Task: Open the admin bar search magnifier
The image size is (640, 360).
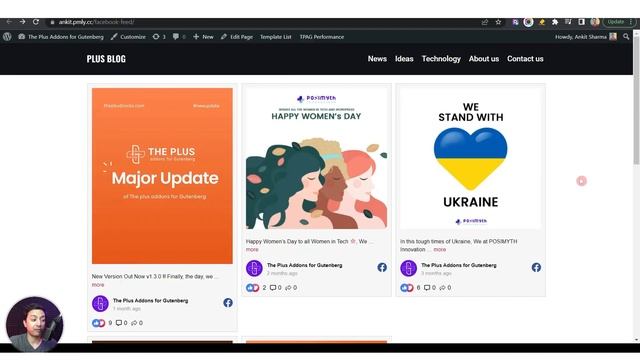Action: tap(626, 37)
